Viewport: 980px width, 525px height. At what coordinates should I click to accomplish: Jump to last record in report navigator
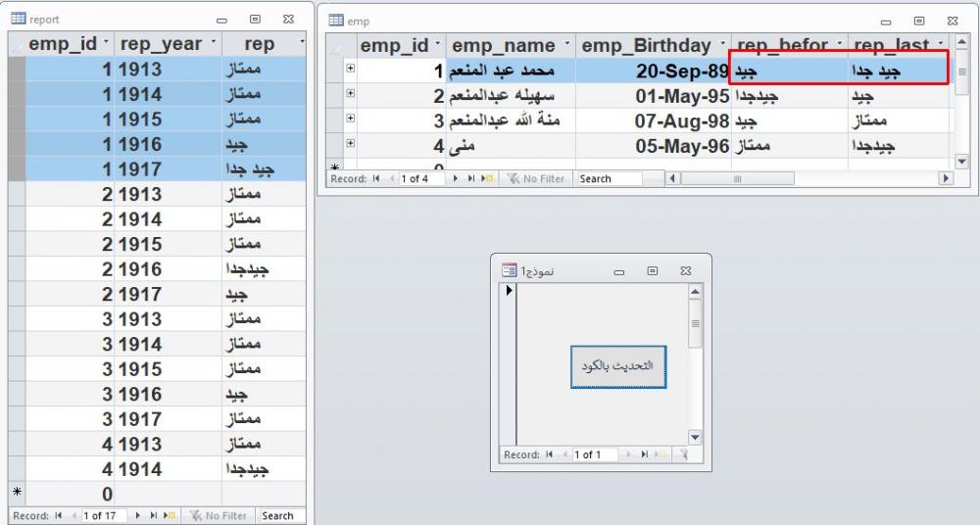coord(152,515)
